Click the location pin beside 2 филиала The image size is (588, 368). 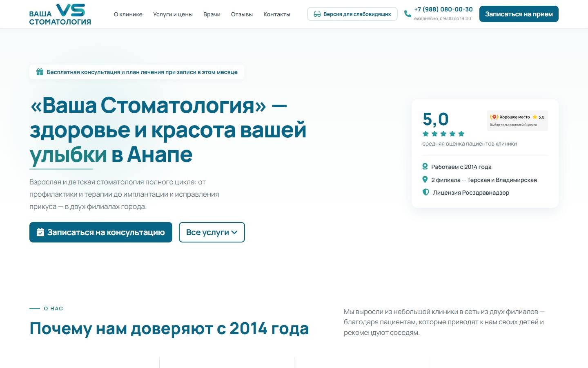click(x=425, y=180)
